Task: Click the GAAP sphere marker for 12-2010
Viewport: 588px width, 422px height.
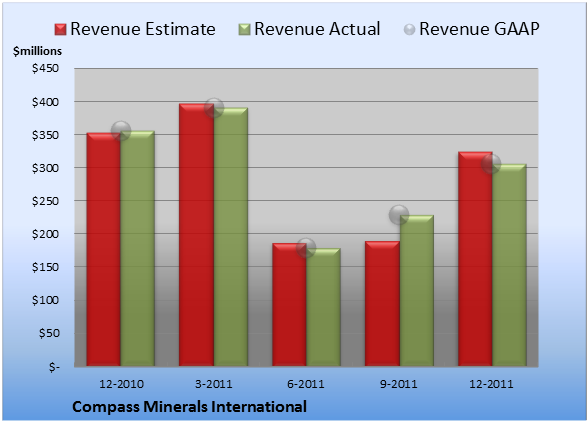Action: [x=121, y=131]
